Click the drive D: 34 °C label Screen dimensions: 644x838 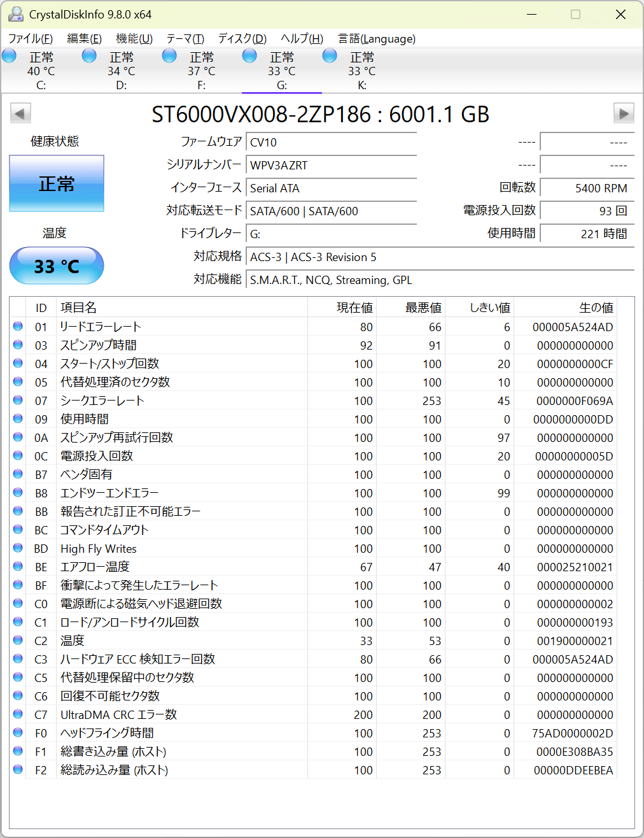click(x=122, y=71)
